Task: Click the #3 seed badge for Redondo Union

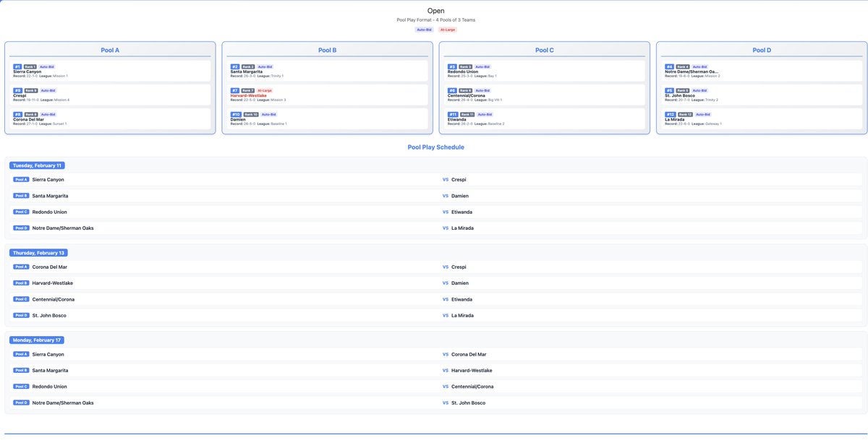Action: click(x=451, y=66)
